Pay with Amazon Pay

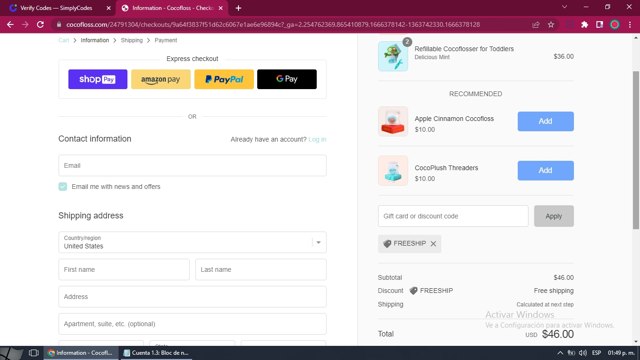(161, 79)
